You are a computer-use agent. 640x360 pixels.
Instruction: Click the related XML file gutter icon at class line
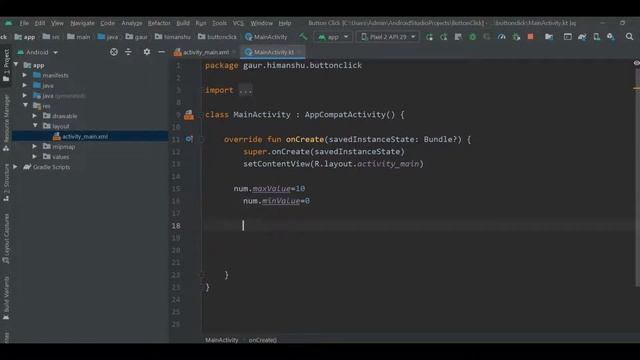click(x=189, y=115)
